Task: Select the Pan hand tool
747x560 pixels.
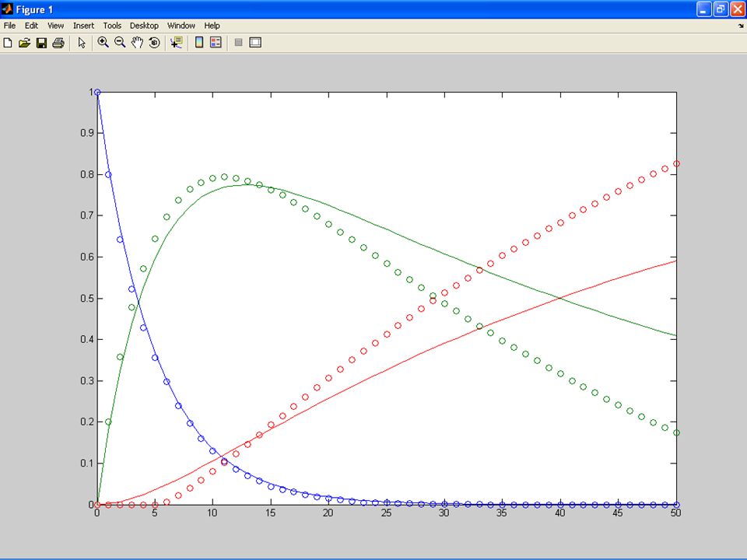Action: point(137,42)
